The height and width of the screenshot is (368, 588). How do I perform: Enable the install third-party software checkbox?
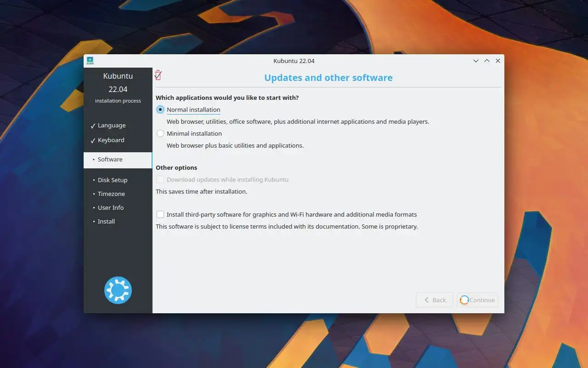coord(160,214)
